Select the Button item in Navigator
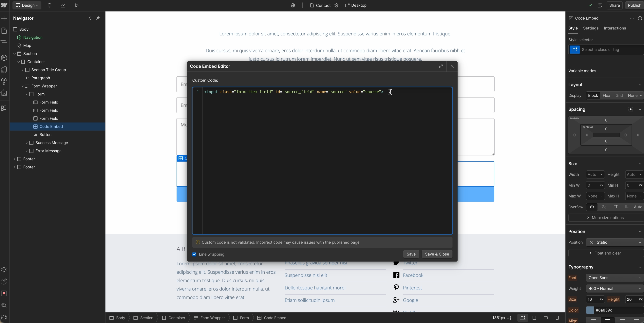 [45, 135]
